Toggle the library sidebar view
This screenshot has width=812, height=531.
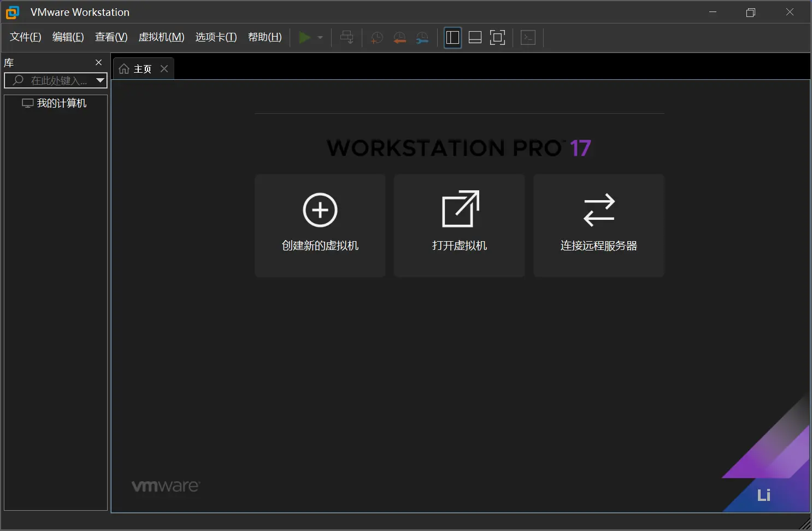(x=452, y=38)
